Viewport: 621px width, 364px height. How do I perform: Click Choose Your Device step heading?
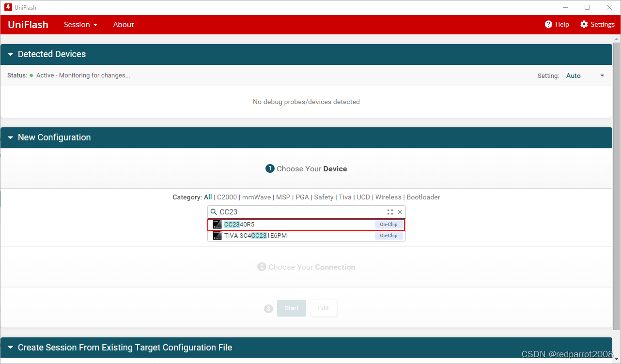pyautogui.click(x=306, y=169)
